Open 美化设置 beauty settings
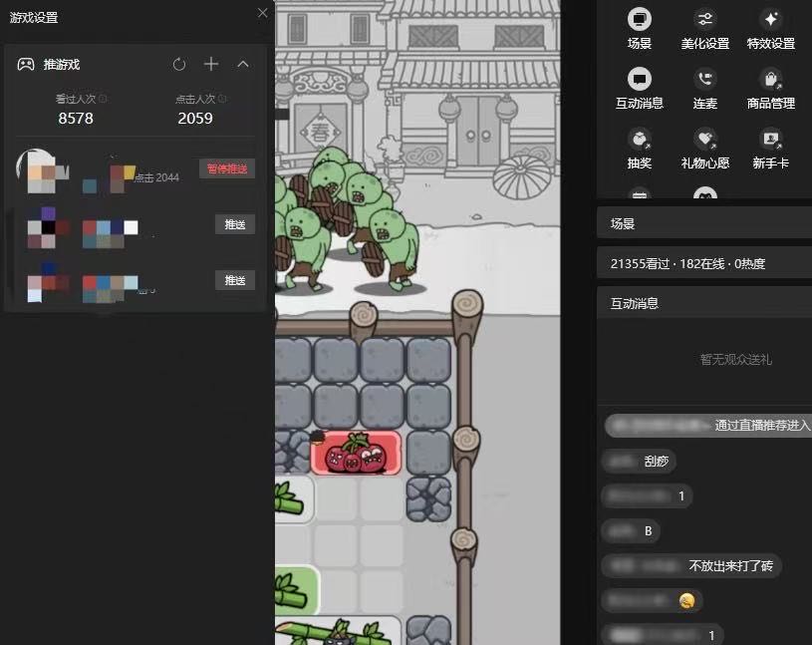This screenshot has height=645, width=812. (704, 20)
